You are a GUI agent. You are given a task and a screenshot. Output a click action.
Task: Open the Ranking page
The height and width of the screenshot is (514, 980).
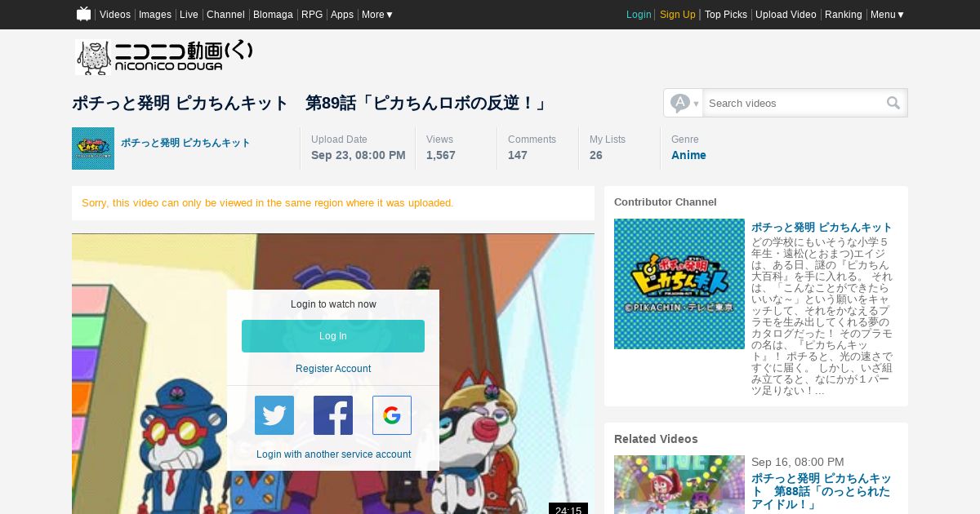click(x=844, y=15)
